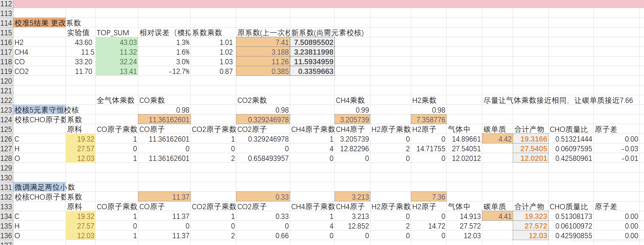The image size is (644, 245).
Task: Click orange cell 0.329246978 in row 124
Action: (x=263, y=120)
